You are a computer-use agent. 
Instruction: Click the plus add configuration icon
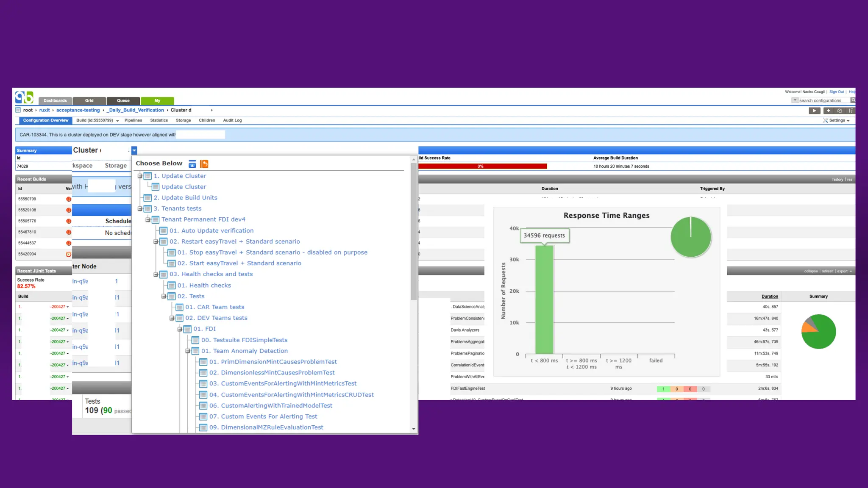tap(828, 111)
